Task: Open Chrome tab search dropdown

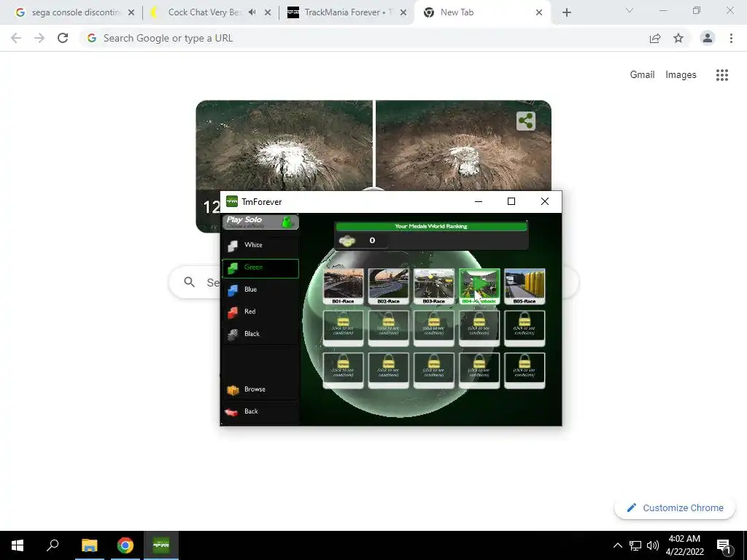Action: tap(630, 10)
